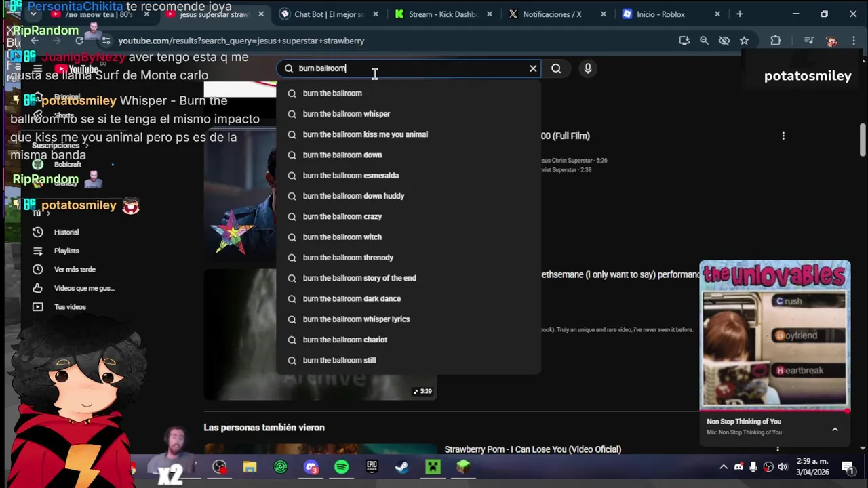
Task: Open Epic Games Launcher from taskbar
Action: tap(372, 467)
